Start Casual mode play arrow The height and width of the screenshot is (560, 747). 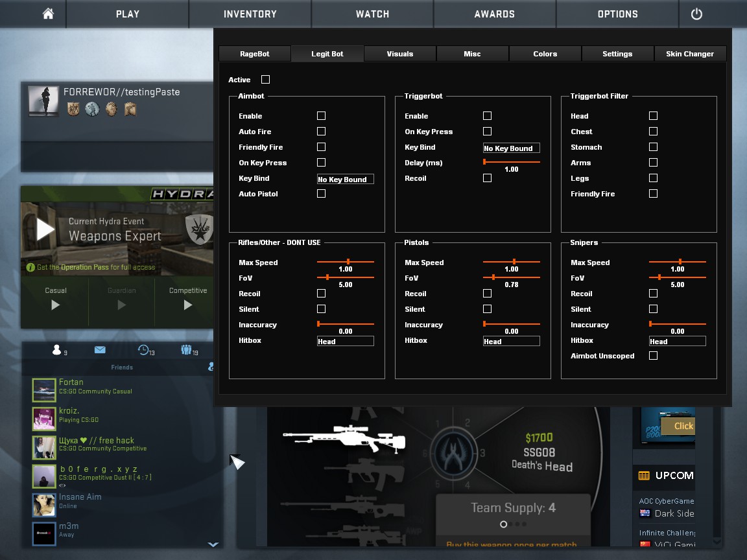pyautogui.click(x=55, y=305)
